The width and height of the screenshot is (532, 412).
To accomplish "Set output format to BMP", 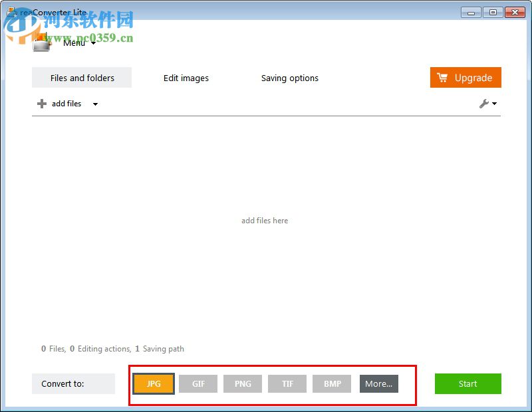I will (x=332, y=383).
